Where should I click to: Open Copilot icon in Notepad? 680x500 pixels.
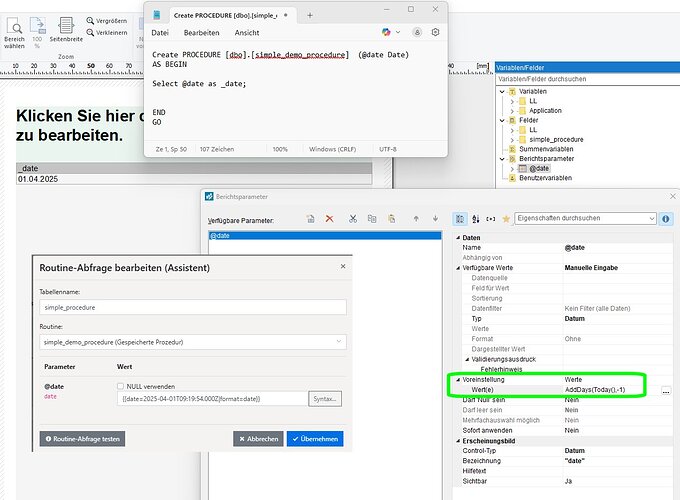point(386,32)
